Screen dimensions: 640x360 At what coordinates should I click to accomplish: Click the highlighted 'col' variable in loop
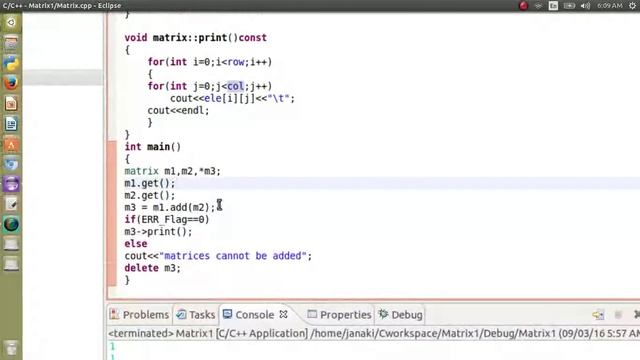[236, 86]
